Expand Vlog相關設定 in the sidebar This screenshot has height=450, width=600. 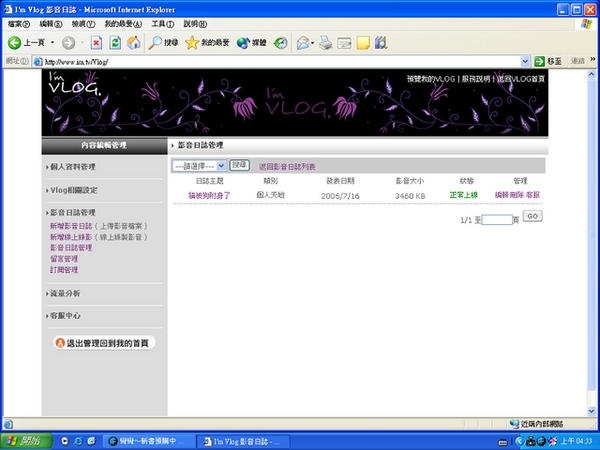pos(74,190)
